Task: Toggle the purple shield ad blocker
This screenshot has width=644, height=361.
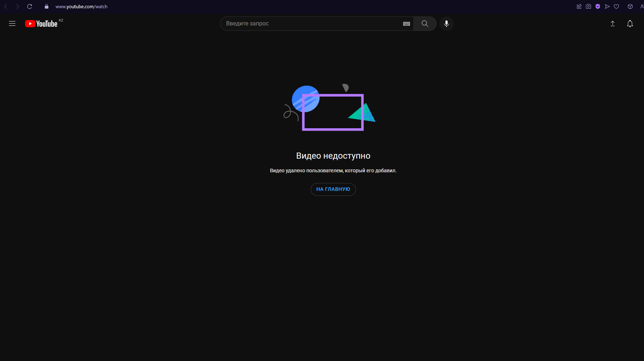Action: click(x=598, y=6)
